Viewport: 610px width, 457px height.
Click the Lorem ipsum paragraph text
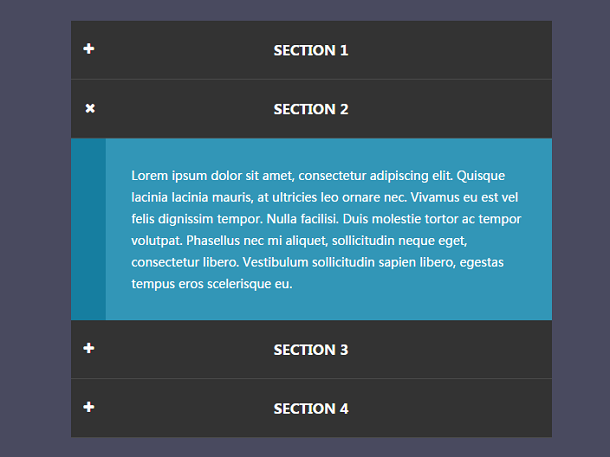(x=326, y=229)
